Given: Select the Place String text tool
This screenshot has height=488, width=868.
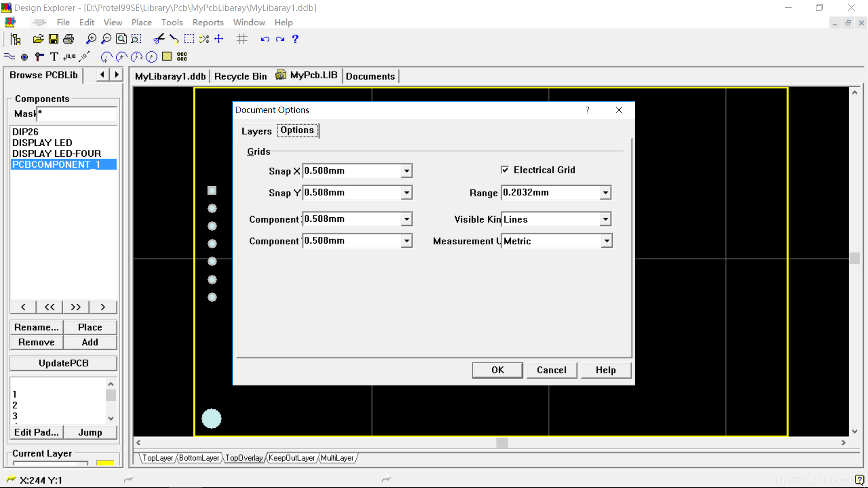Looking at the screenshot, I should pos(54,57).
